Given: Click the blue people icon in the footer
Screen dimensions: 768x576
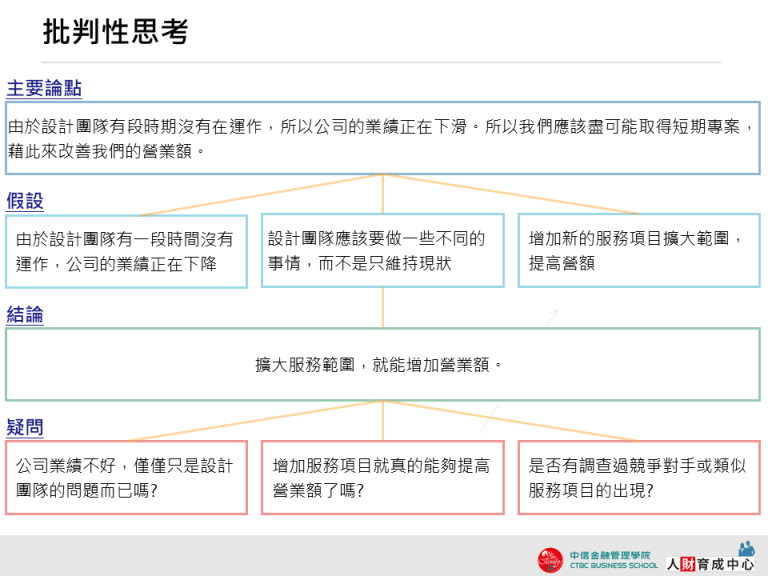Looking at the screenshot, I should (x=746, y=548).
